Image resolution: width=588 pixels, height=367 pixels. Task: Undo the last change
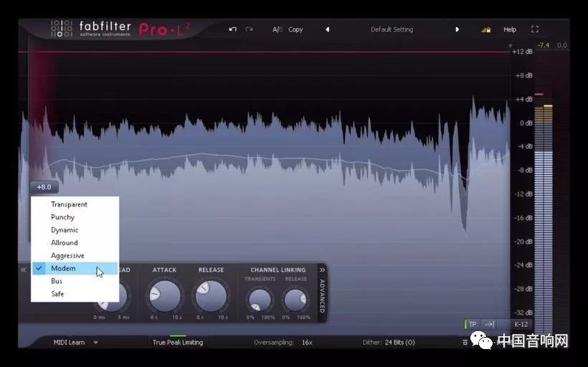click(232, 29)
